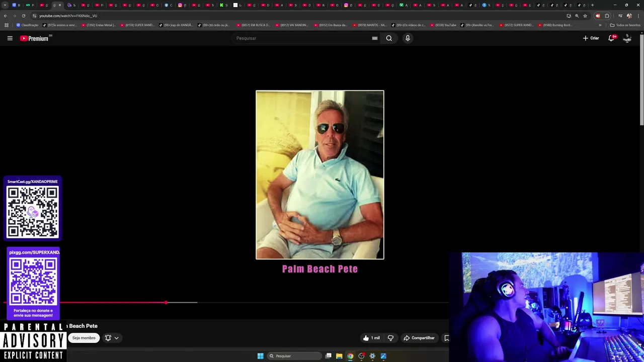Open Todos os favoritos folder
The image size is (644, 362).
[625, 25]
